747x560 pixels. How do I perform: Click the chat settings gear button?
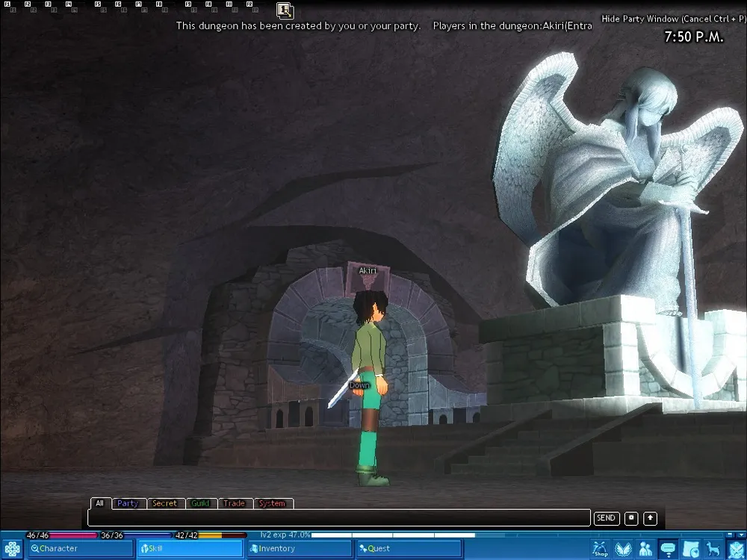coord(631,517)
